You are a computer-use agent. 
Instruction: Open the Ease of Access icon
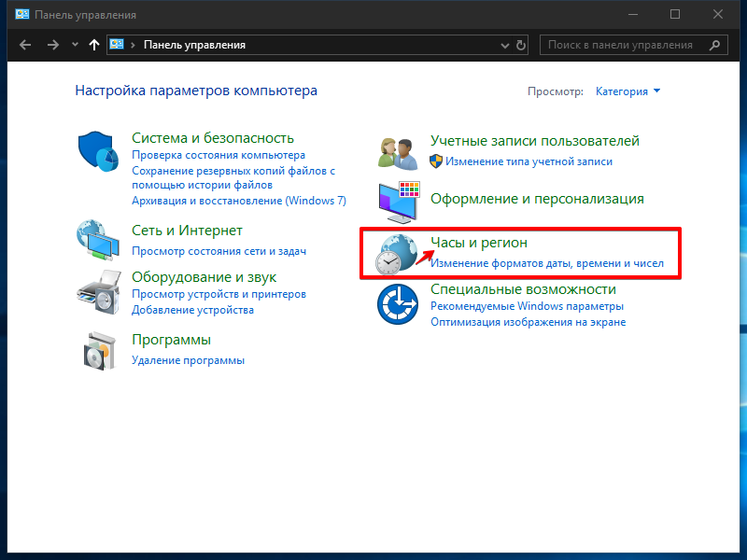tap(398, 304)
